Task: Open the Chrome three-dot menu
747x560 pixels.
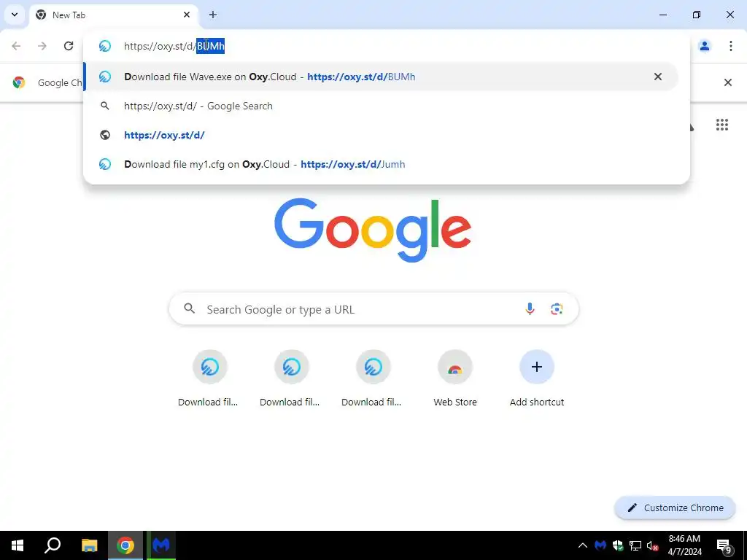Action: click(730, 46)
